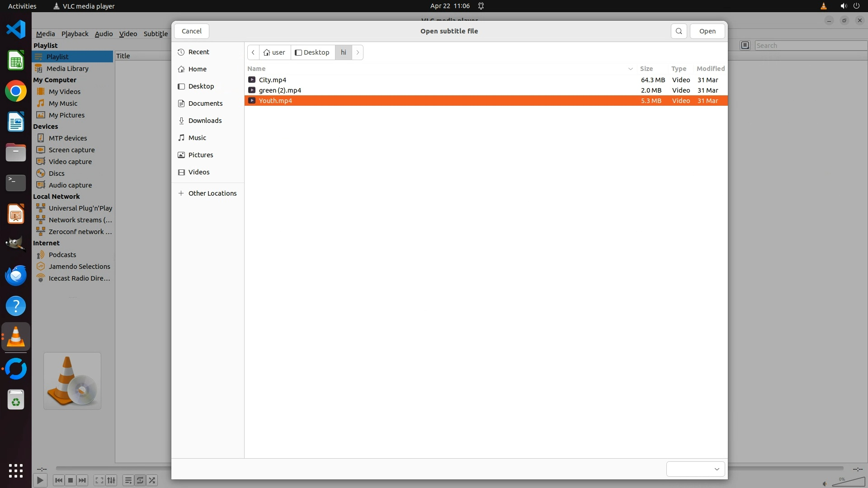
Task: Open the Playback menu
Action: 75,34
